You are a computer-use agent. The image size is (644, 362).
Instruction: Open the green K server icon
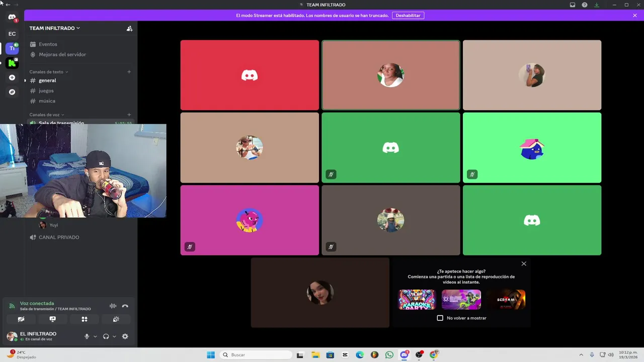[x=12, y=63]
